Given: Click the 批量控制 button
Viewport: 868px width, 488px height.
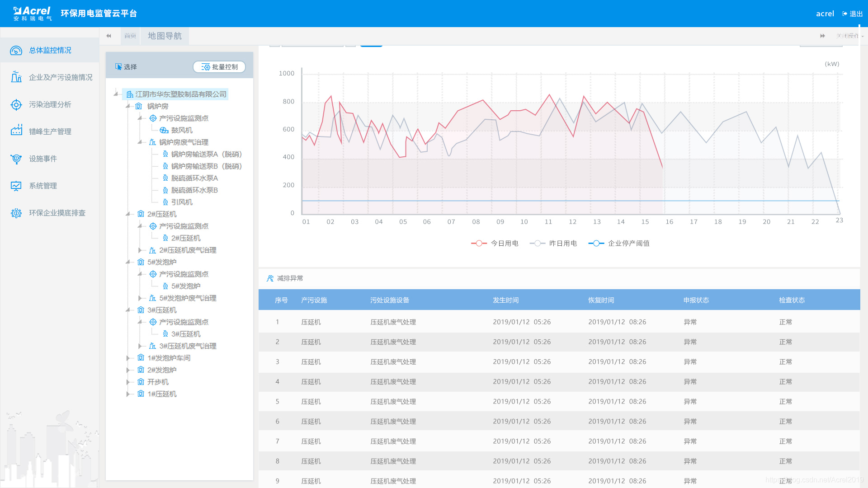Looking at the screenshot, I should click(219, 67).
